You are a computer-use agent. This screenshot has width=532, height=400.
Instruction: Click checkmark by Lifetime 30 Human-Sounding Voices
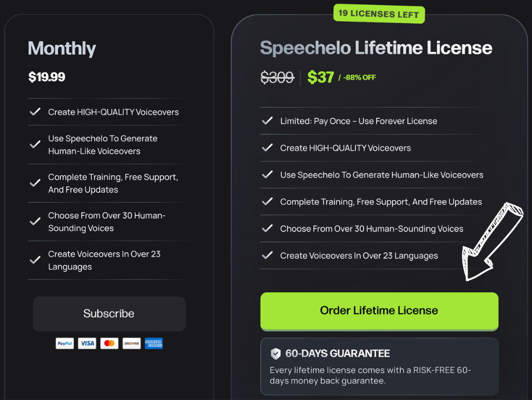point(268,228)
